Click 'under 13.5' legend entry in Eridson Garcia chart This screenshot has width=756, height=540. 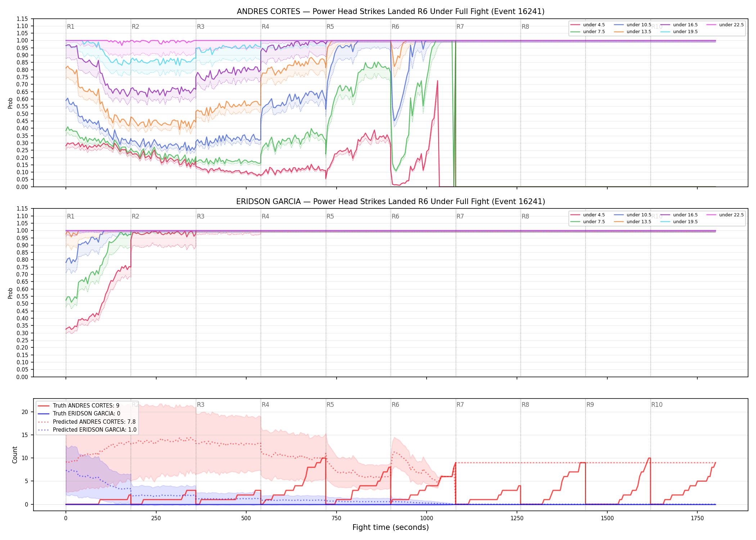click(x=633, y=222)
